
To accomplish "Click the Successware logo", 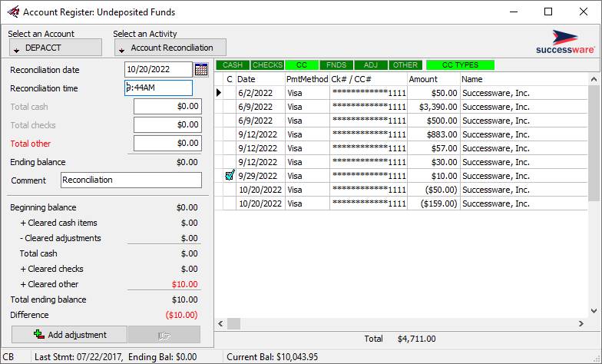I will click(565, 41).
